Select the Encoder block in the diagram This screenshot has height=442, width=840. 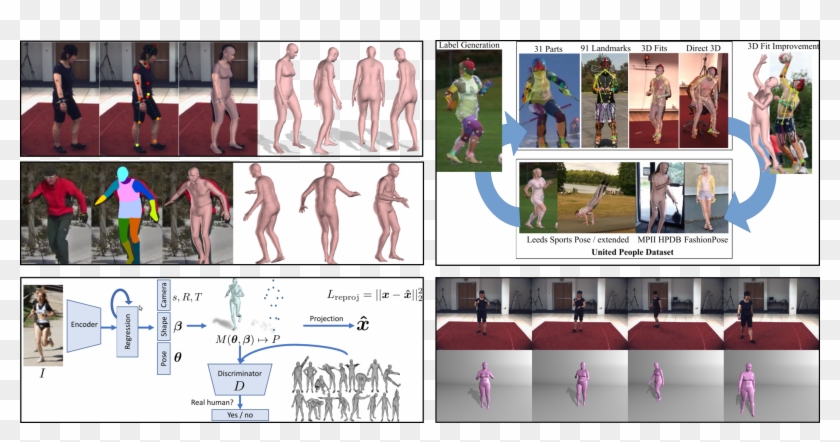[x=84, y=325]
